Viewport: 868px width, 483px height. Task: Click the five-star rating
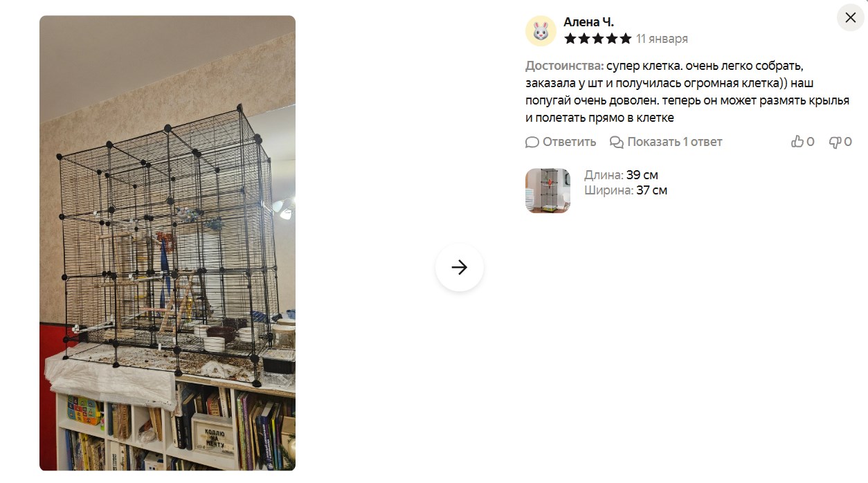coord(597,39)
